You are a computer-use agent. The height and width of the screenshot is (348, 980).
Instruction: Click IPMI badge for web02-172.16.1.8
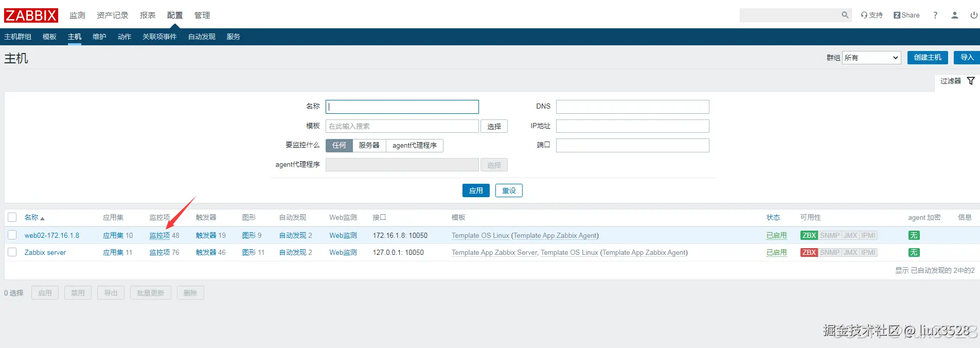(x=868, y=235)
